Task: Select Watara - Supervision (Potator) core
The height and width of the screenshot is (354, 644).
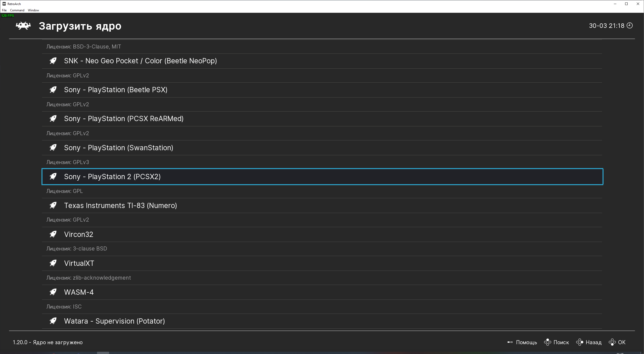Action: click(322, 321)
